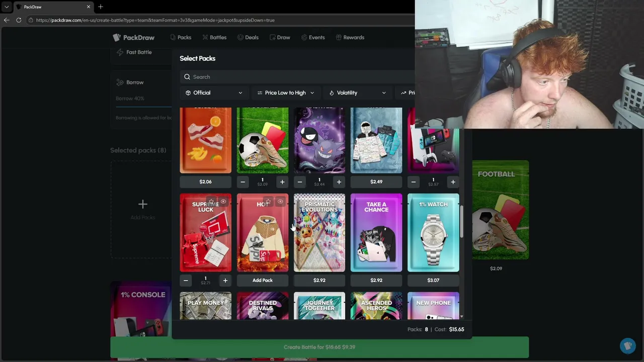Open a new browser tab
Viewport: 644px width, 362px height.
pos(101,7)
